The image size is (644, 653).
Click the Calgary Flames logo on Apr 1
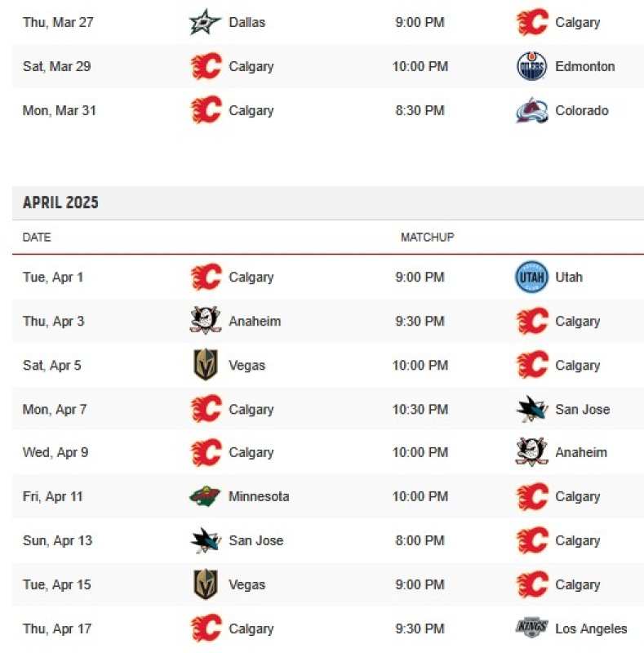coord(206,277)
